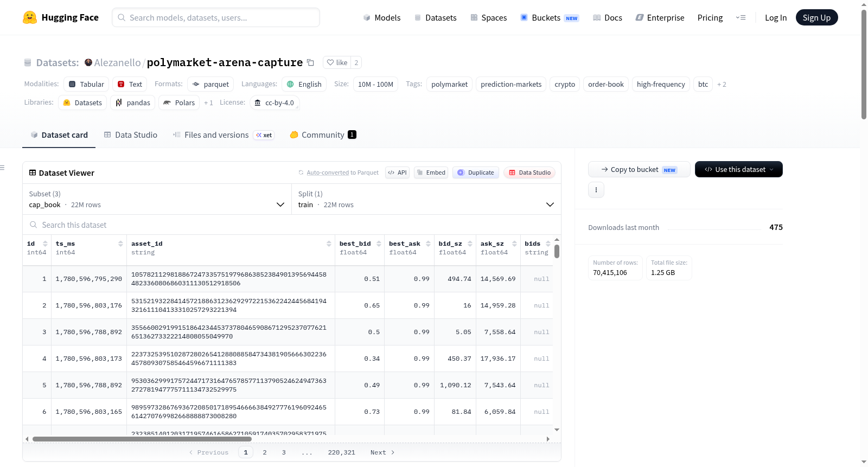Open the more navigation menu icon
The width and height of the screenshot is (868, 467).
(741, 17)
